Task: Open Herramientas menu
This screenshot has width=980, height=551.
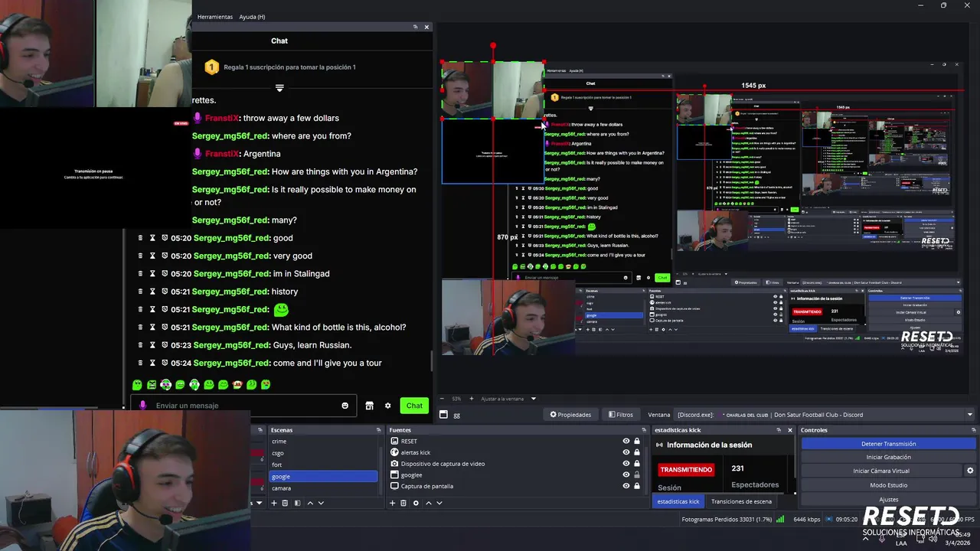Action: (x=214, y=17)
